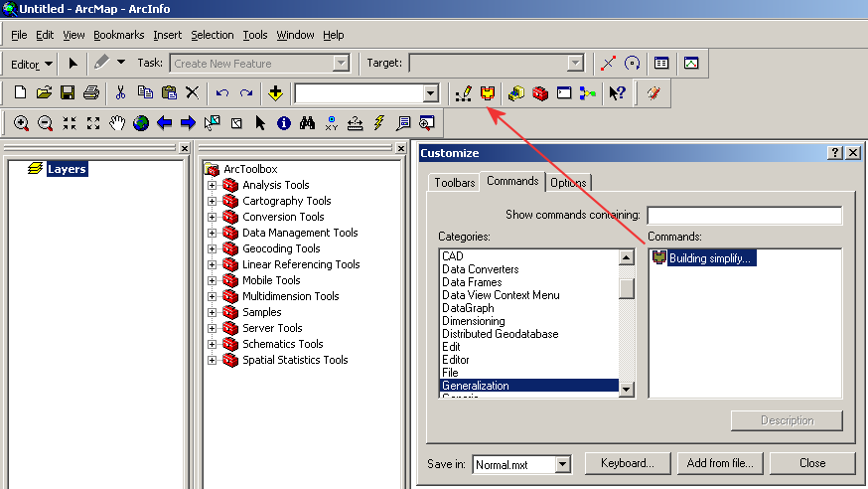The image size is (868, 489).
Task: Click the Add from file... button
Action: coord(720,463)
